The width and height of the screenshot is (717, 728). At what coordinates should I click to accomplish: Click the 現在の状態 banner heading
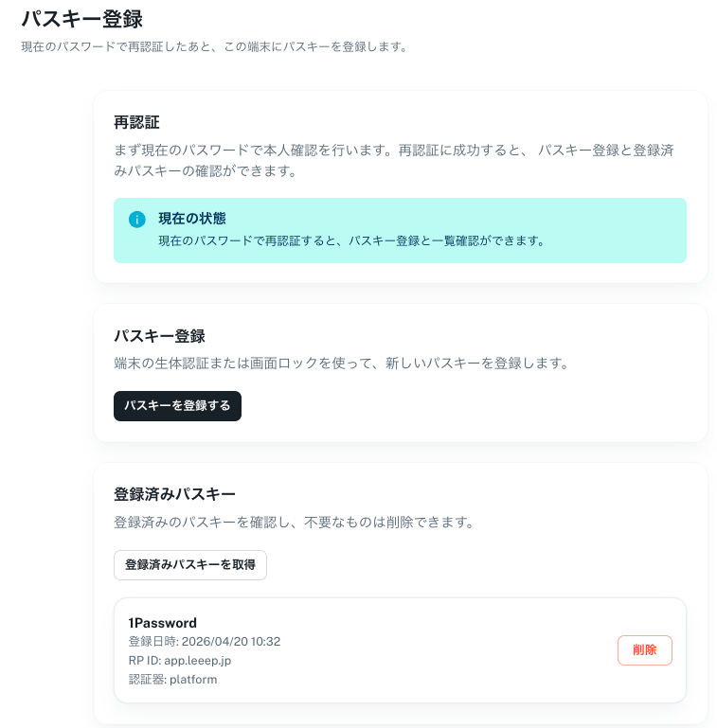point(192,219)
